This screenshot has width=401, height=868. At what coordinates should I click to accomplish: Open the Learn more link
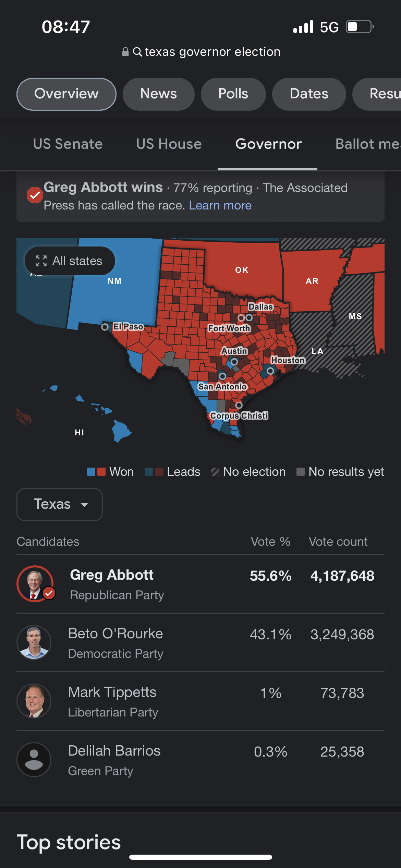point(220,205)
